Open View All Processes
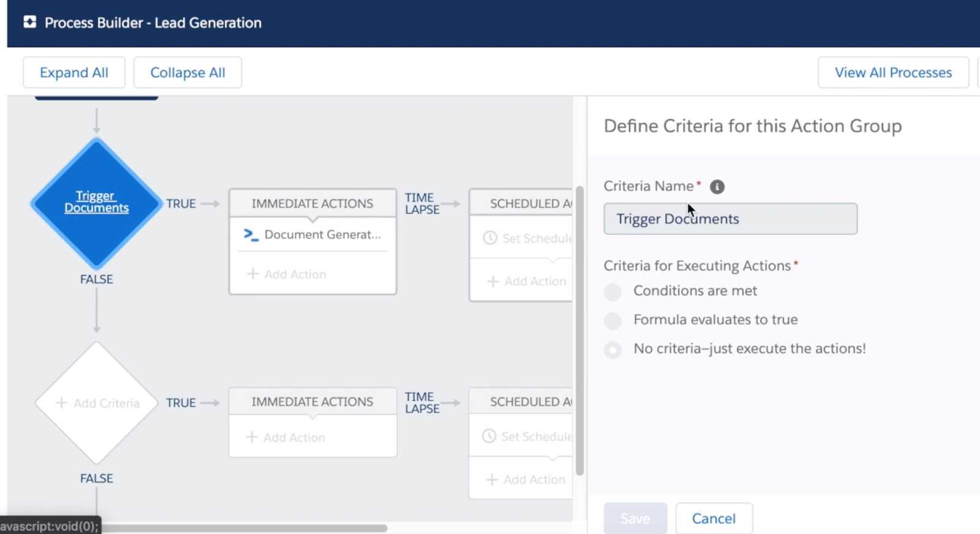 [x=892, y=73]
